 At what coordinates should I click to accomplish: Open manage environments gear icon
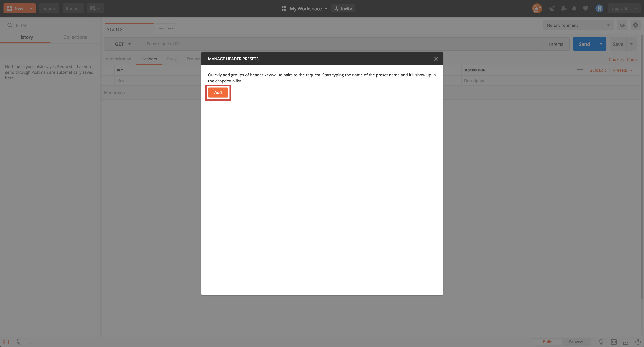(635, 25)
